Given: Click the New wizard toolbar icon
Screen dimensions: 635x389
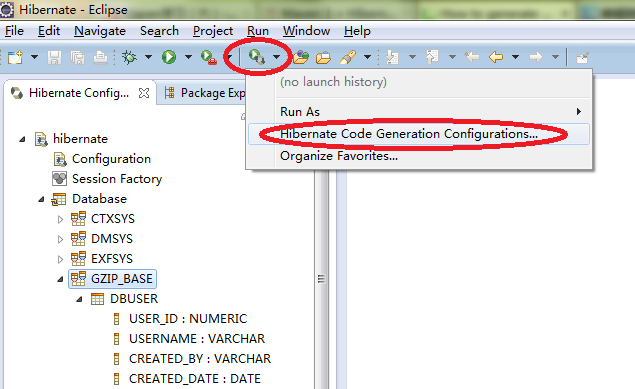Looking at the screenshot, I should [16, 57].
